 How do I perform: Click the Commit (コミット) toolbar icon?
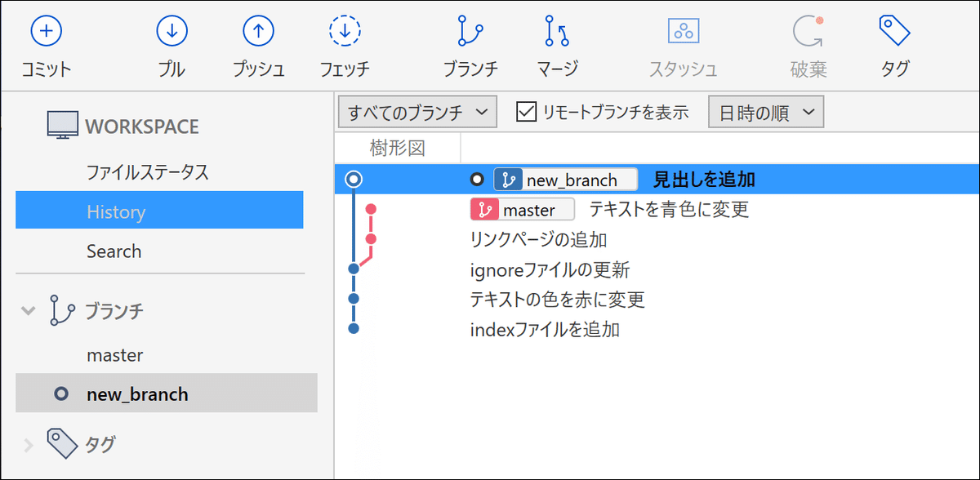click(47, 31)
